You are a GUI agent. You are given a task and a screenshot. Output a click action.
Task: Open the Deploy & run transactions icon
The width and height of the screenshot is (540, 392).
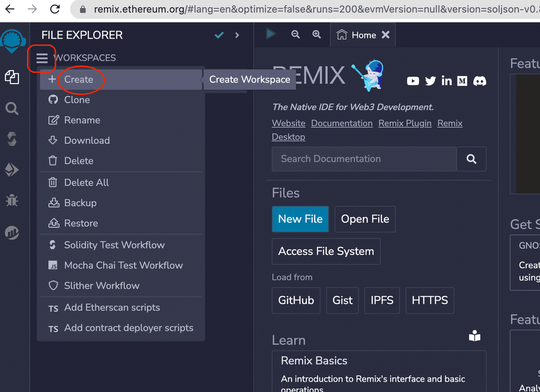12,169
